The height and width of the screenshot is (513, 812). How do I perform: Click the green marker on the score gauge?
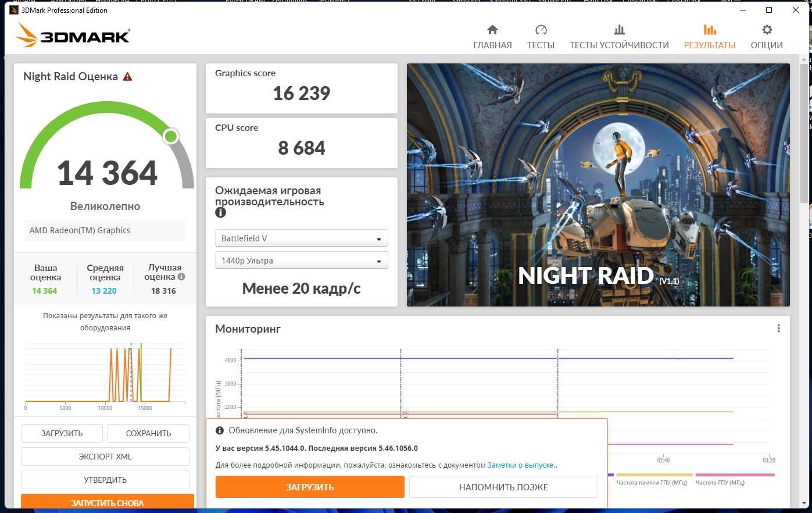click(171, 137)
